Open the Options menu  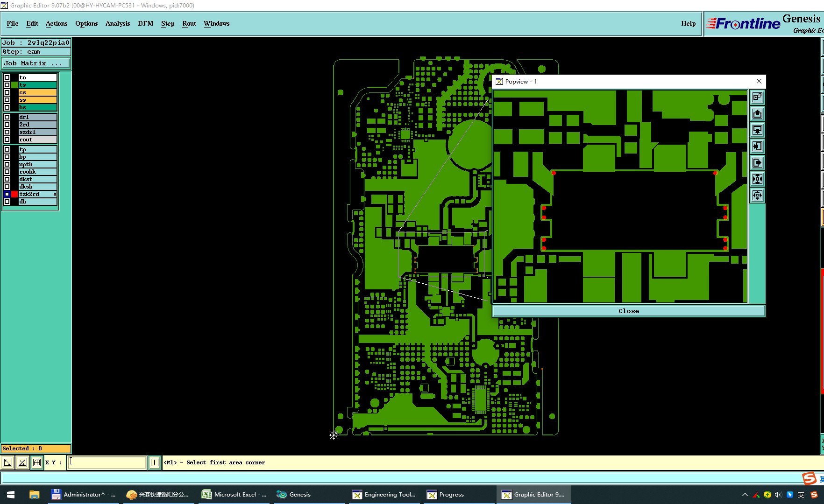click(86, 23)
